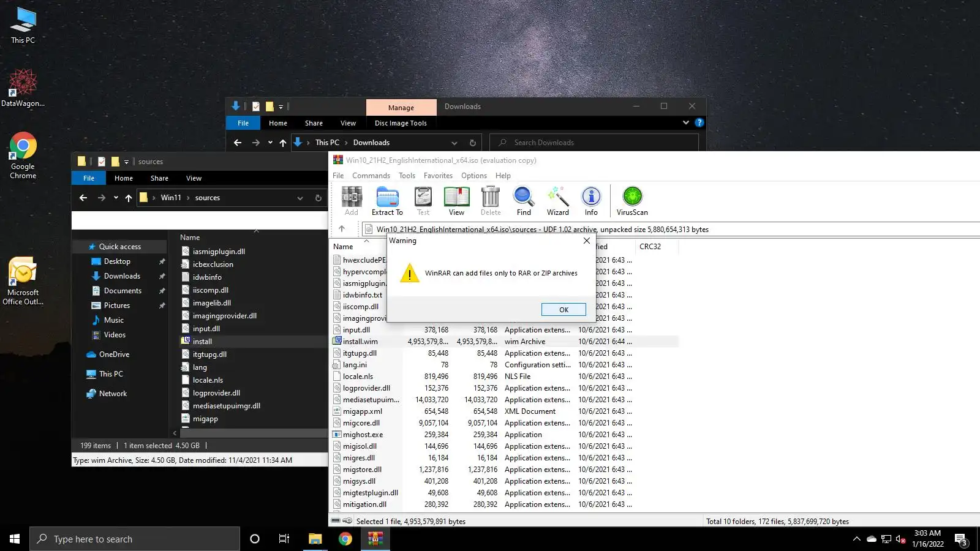Click the taskbar search box
Viewport: 980px width, 551px height.
(x=135, y=539)
